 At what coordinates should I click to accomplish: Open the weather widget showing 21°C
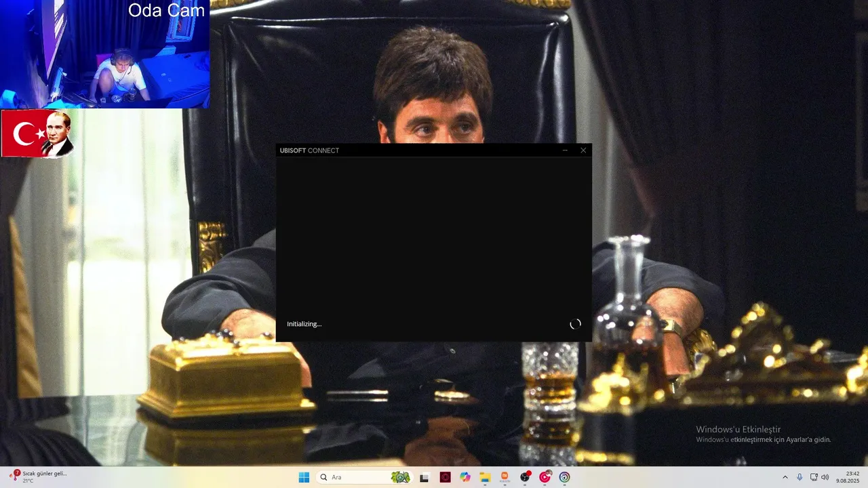click(x=39, y=476)
